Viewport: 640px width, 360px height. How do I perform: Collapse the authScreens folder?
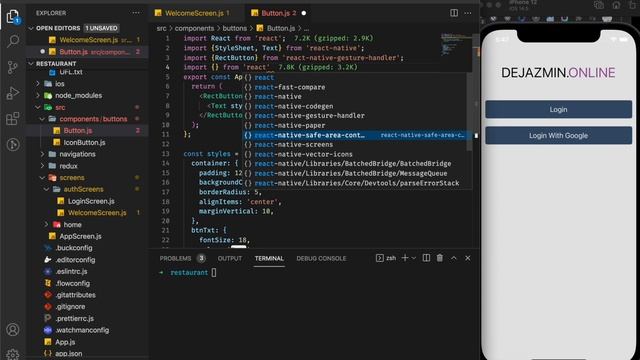click(46, 189)
